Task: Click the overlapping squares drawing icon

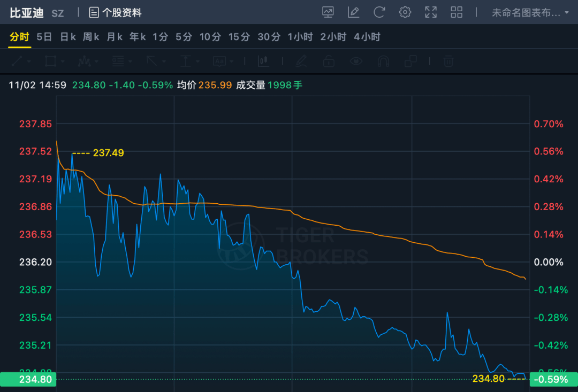Action: (x=410, y=61)
